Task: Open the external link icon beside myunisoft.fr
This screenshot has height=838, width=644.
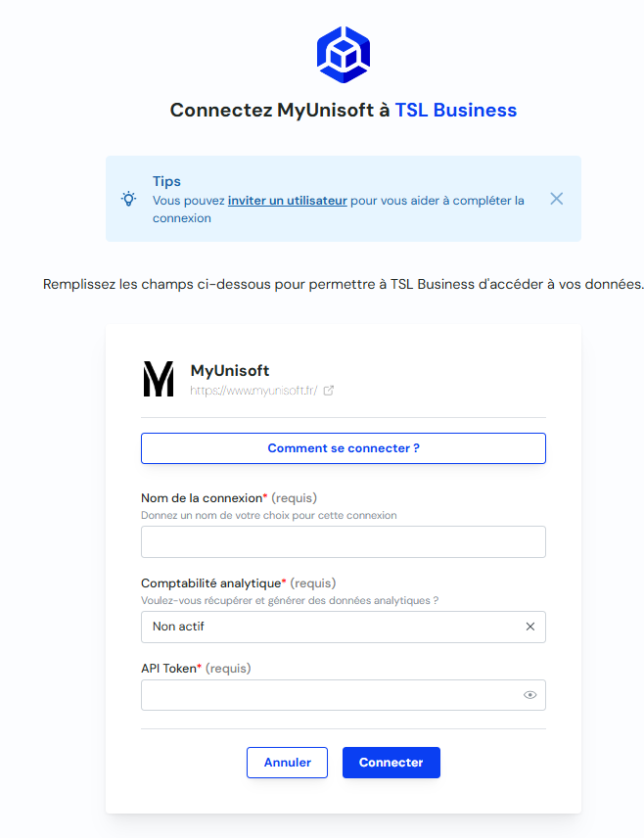Action: (329, 391)
